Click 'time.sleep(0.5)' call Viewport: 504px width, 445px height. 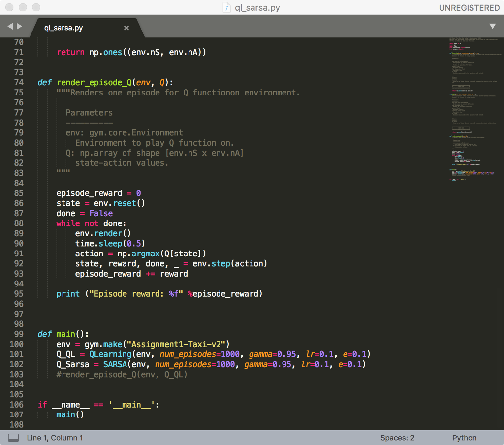(x=110, y=243)
